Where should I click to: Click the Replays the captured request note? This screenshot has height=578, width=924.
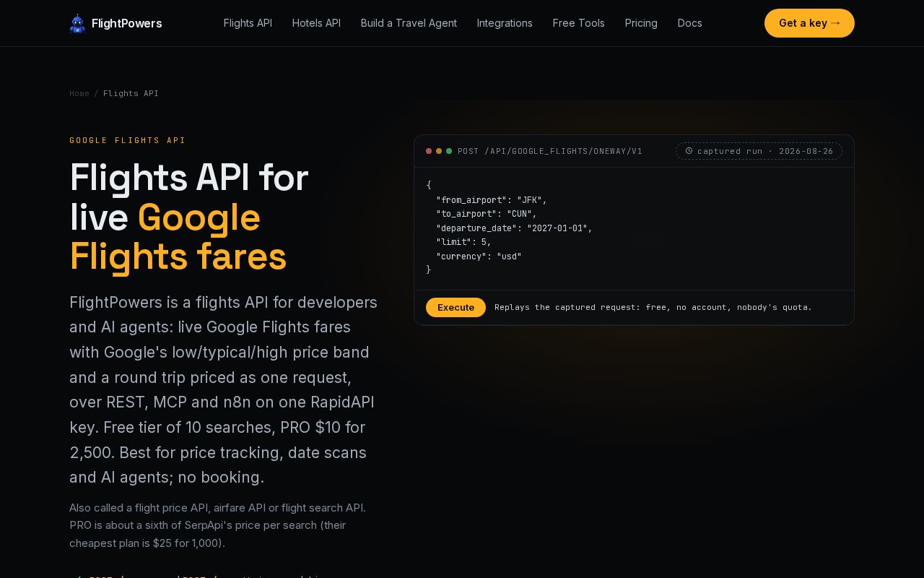[x=653, y=307]
